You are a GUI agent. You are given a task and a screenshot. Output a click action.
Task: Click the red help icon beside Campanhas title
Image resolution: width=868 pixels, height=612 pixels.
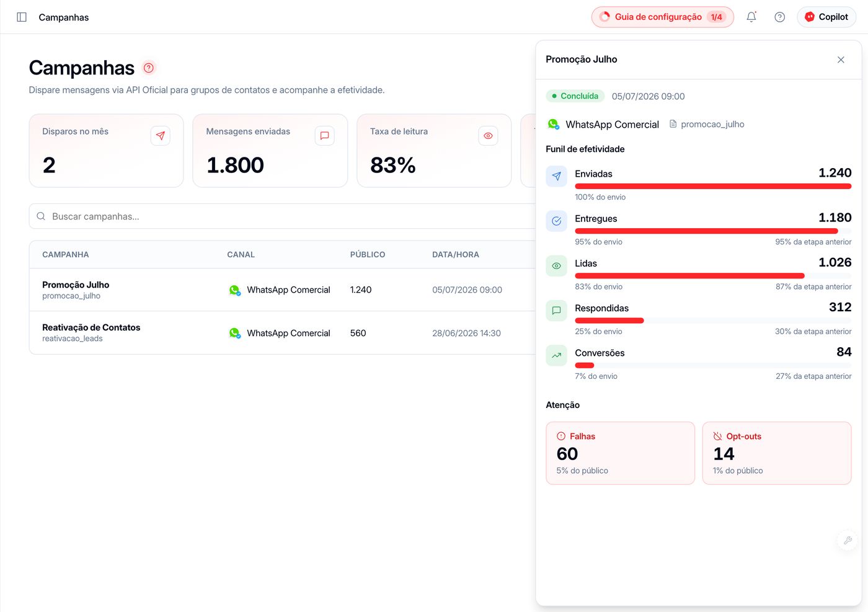point(149,68)
